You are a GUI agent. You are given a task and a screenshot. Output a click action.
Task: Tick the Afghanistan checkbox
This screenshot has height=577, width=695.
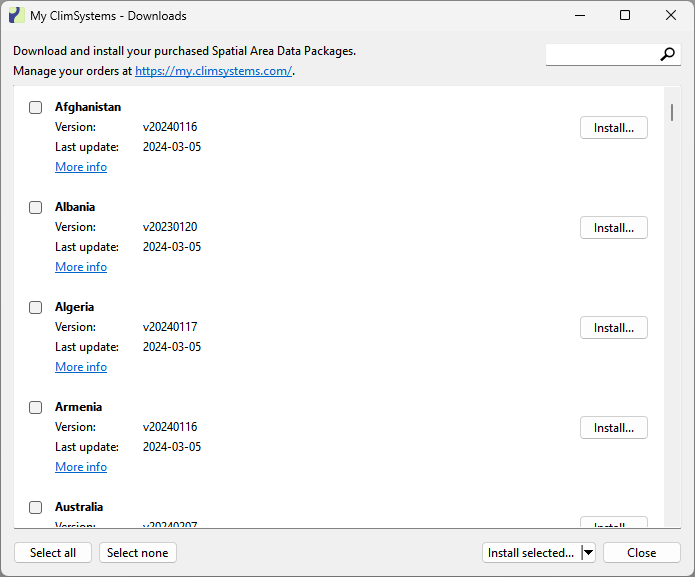[35, 107]
